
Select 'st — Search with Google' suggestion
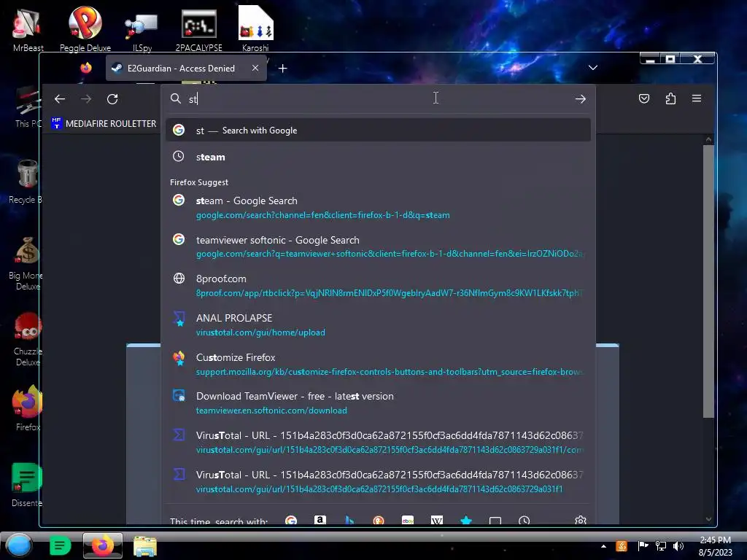point(378,130)
